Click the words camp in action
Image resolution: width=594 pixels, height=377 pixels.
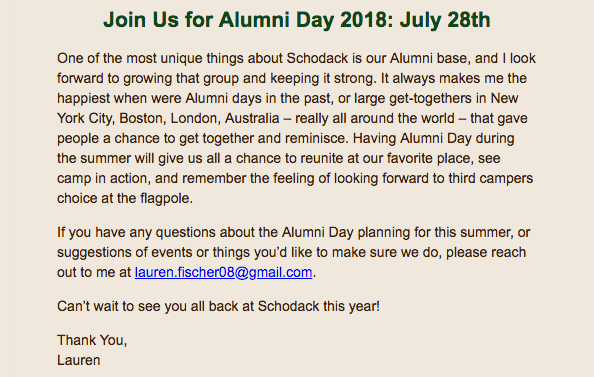104,178
